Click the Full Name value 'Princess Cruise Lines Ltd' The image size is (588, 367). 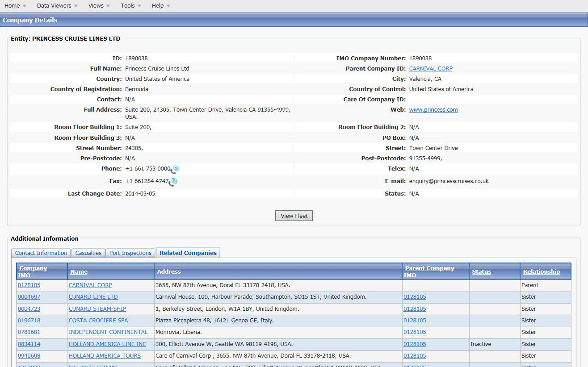157,69
